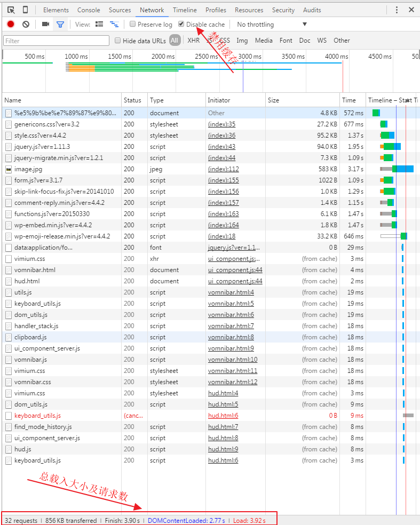
Task: Open red initiator link hud.html:6
Action: click(x=223, y=416)
